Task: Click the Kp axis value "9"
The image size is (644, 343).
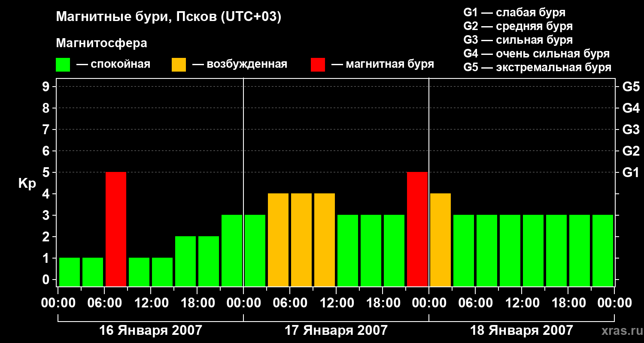Action: [47, 87]
